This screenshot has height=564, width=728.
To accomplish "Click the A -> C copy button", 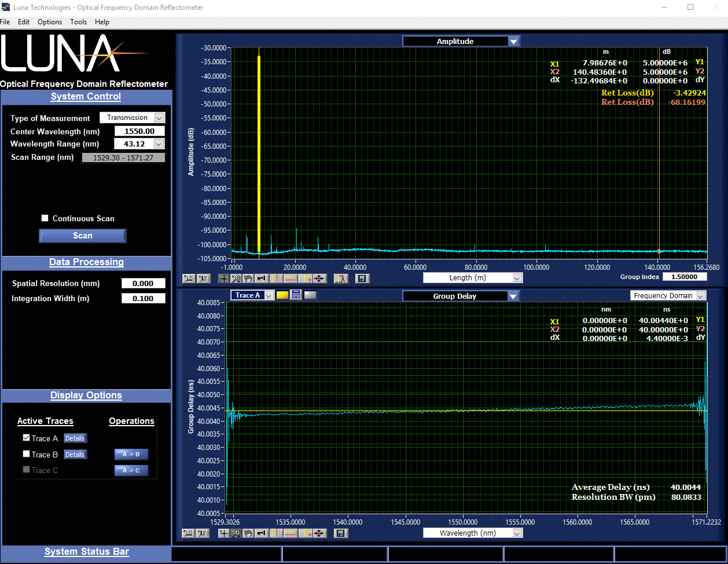I will click(x=131, y=471).
